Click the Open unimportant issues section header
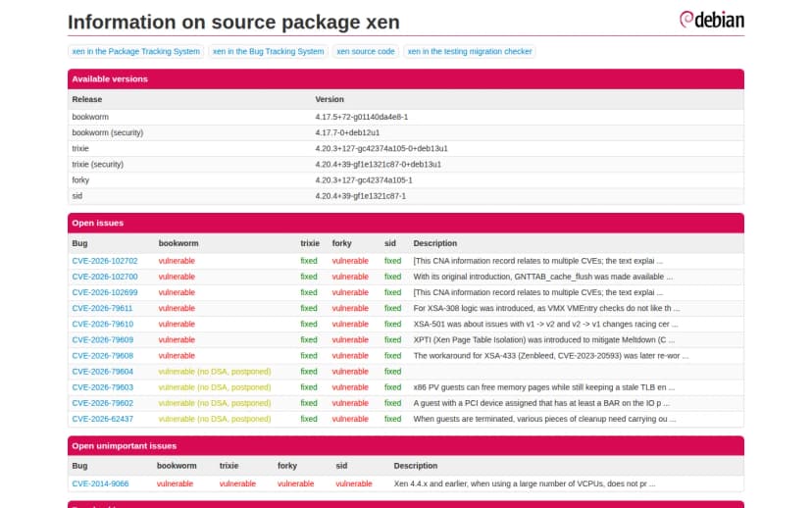812x508 pixels. point(406,446)
